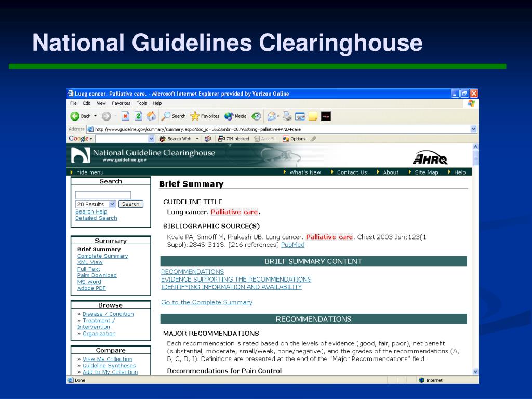Open the Favorites menu

121,103
